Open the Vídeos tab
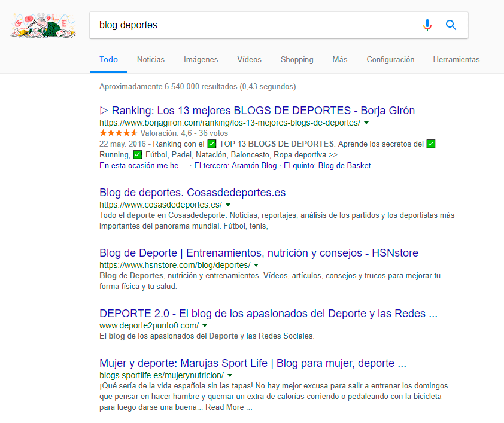Viewport: 504px width, 423px height. (249, 60)
